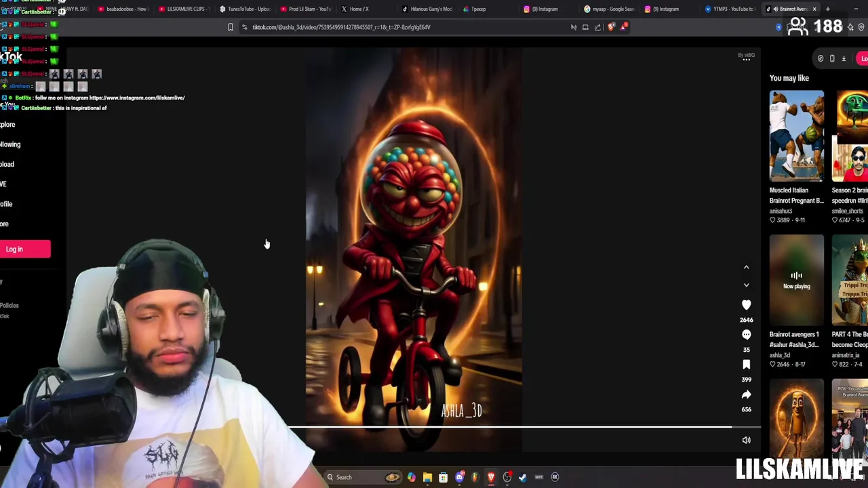Open FL Studio from the taskbar
The height and width of the screenshot is (488, 868).
[475, 477]
